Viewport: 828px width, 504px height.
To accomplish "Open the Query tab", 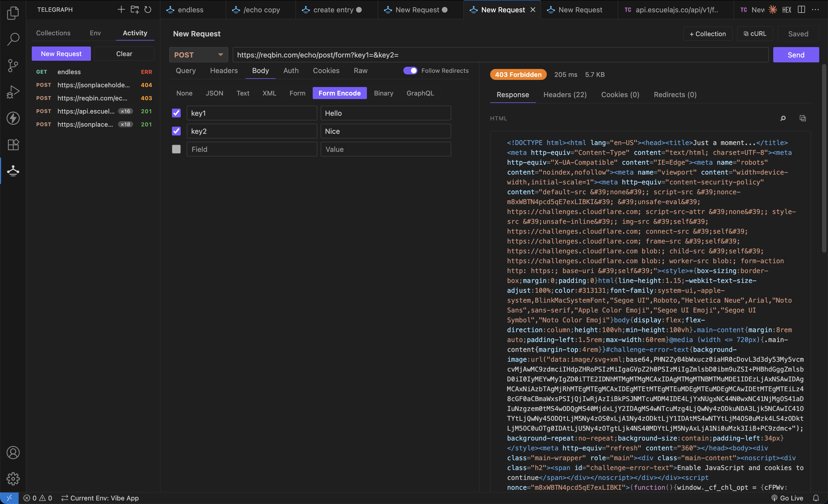I will (x=185, y=71).
